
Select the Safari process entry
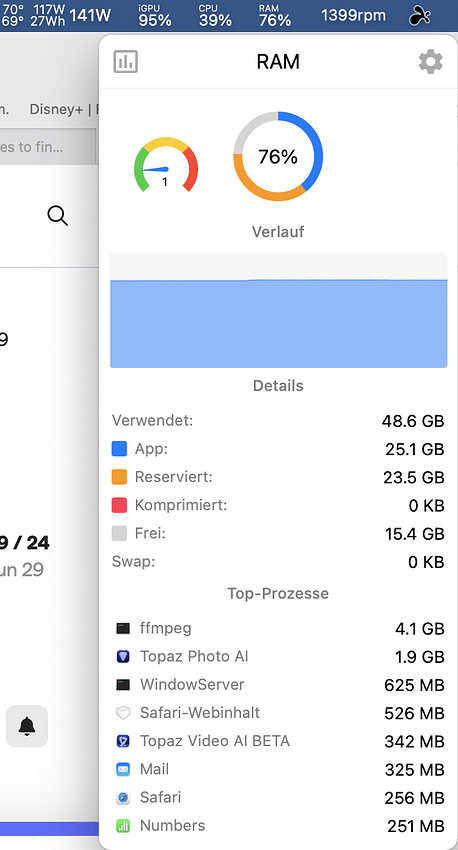(278, 797)
